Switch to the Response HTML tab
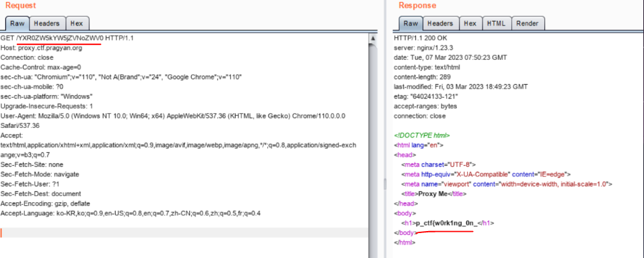644x258 pixels. 496,24
